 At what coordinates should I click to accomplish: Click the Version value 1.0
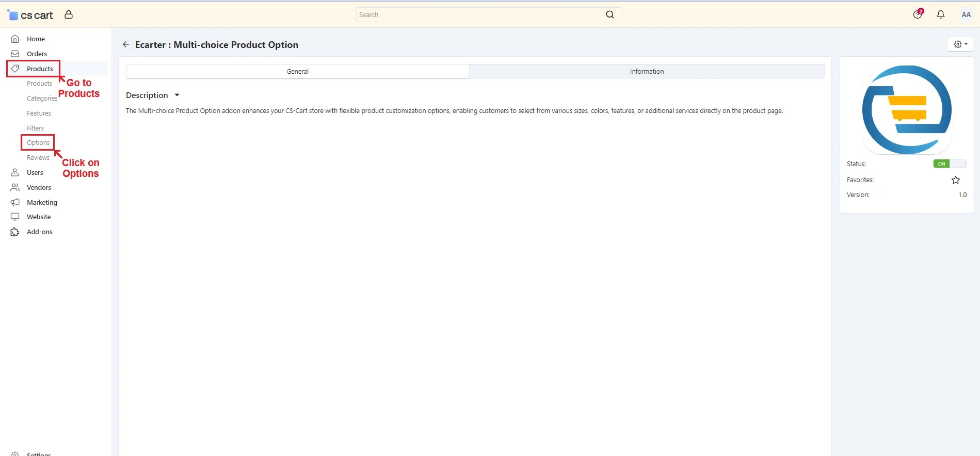962,194
